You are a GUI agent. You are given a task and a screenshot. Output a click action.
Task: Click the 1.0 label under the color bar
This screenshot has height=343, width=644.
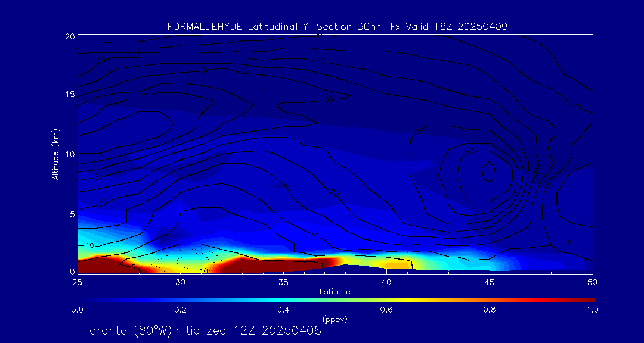pos(592,310)
